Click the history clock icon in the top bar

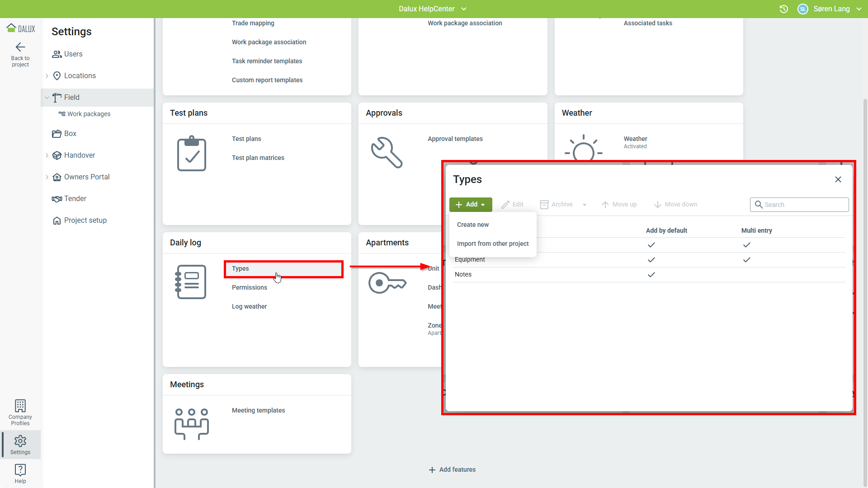[784, 9]
